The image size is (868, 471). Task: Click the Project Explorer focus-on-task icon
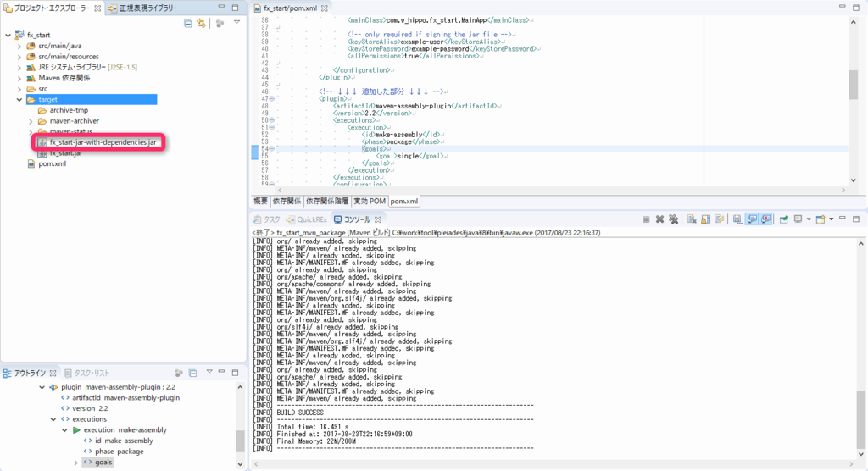(220, 23)
